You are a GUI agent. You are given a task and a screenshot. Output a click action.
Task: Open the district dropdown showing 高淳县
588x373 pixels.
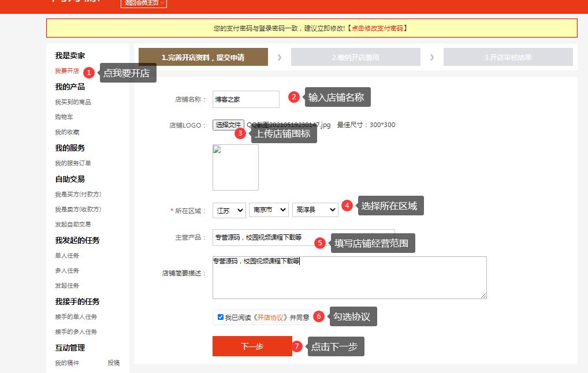315,210
